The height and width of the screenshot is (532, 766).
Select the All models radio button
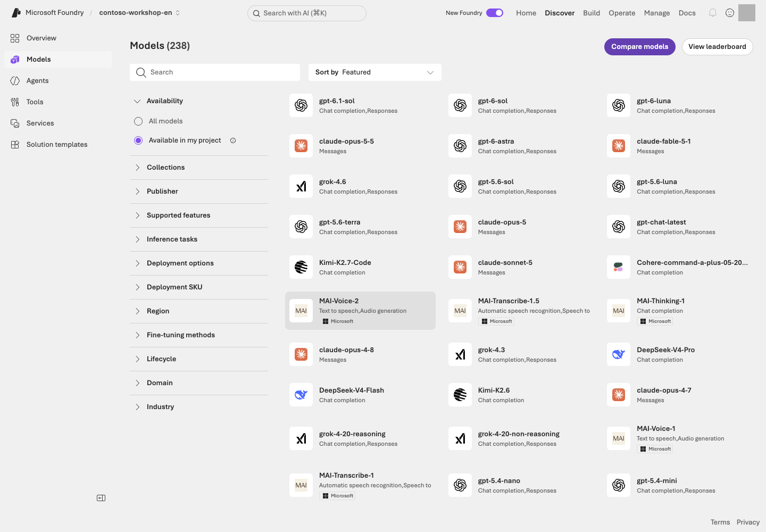(x=138, y=121)
